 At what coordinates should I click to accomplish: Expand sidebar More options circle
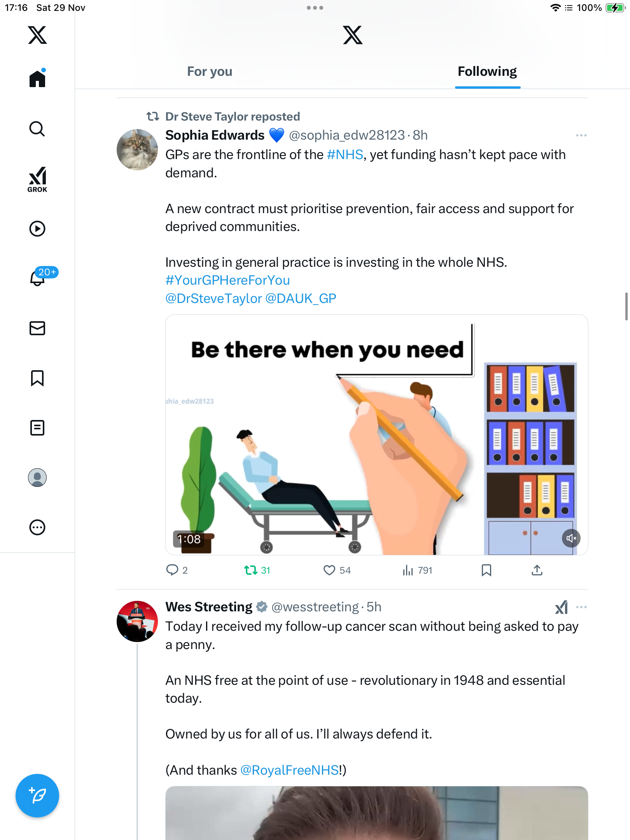coord(37,527)
